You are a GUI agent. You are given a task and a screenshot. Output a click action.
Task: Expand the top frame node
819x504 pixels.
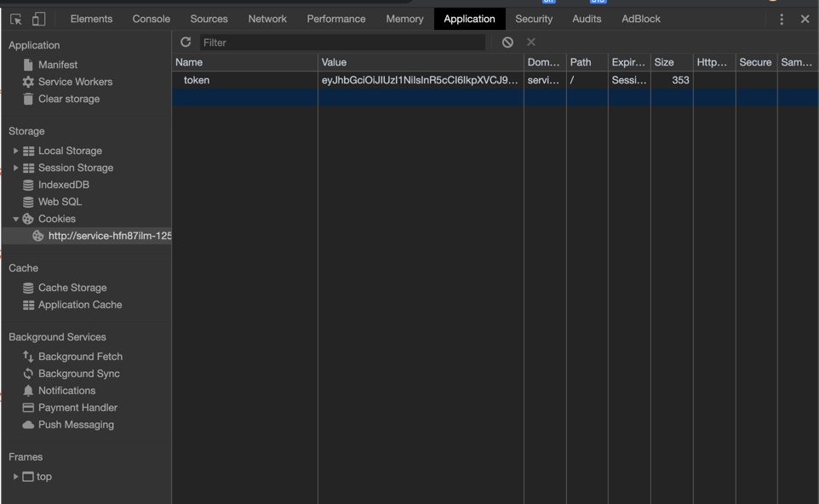tap(15, 477)
